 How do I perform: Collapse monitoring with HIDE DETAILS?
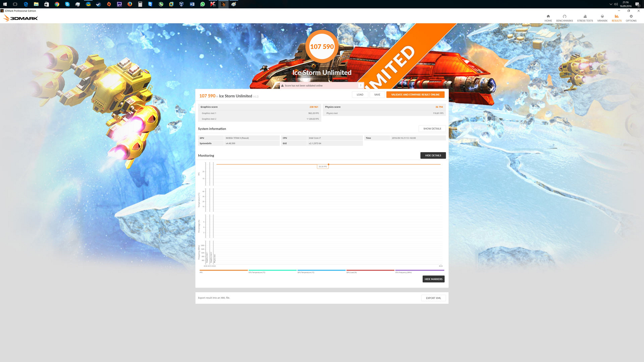tap(433, 156)
